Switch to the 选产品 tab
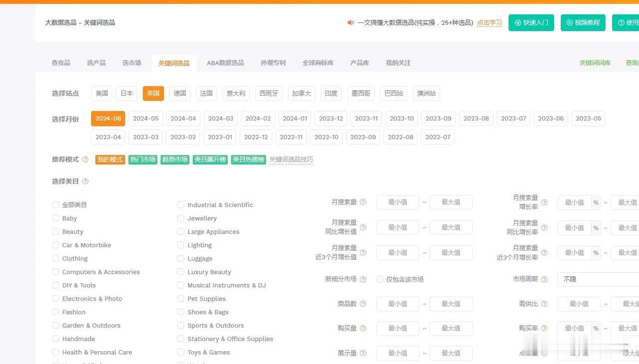 pyautogui.click(x=96, y=63)
